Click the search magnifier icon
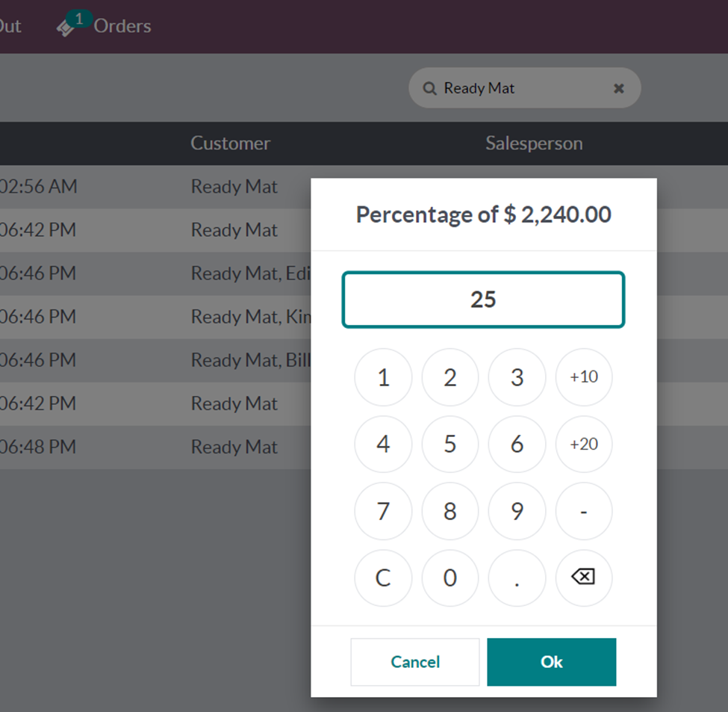Screen dimensions: 728x712 (x=429, y=88)
